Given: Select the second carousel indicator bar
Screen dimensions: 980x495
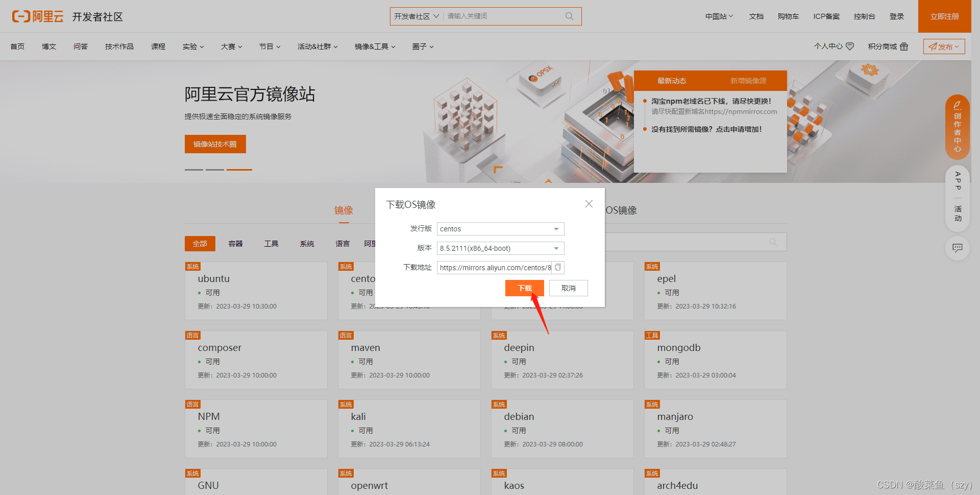Looking at the screenshot, I should 215,170.
